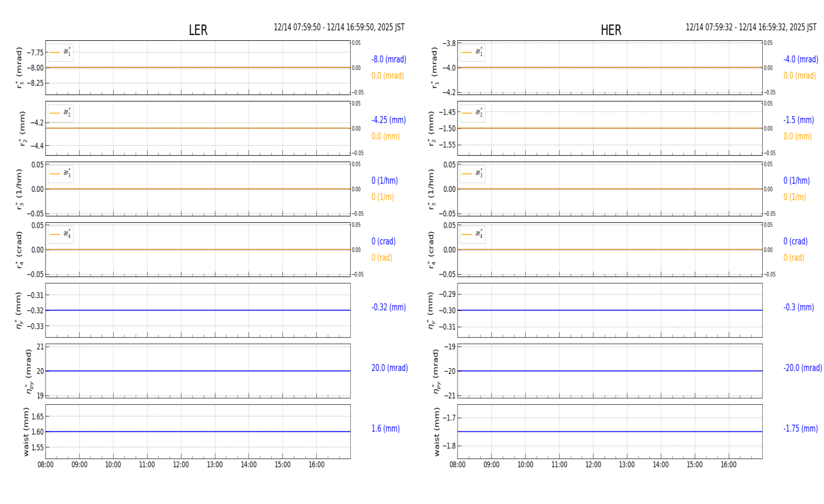
Task: Click the LER r3* (1/hm) axis label
Action: (x=19, y=189)
